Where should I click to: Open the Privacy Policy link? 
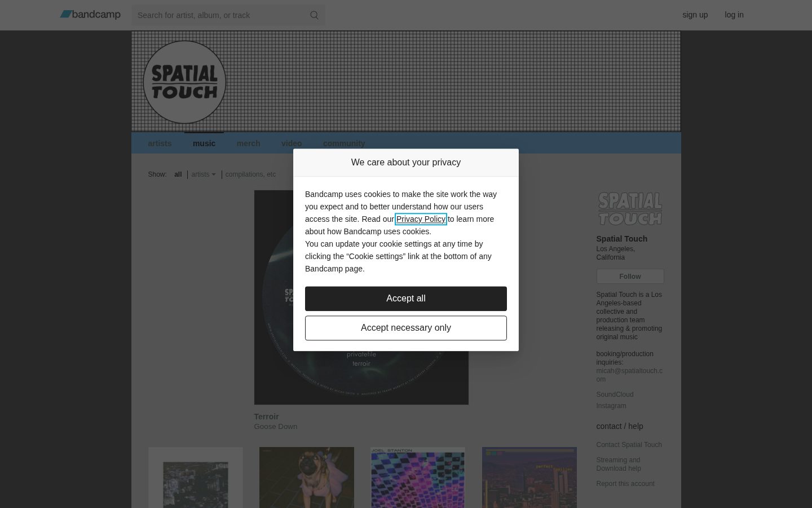421,219
